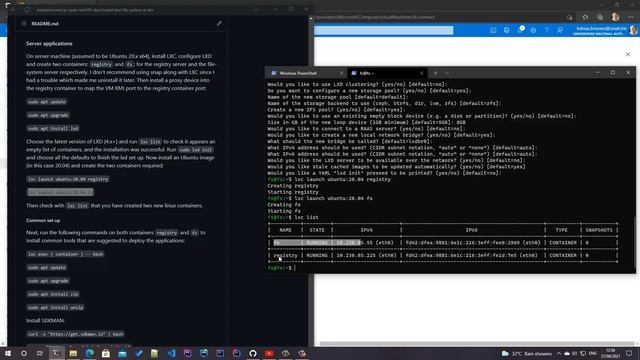Open Azure Cloud Shell icon

(493, 30)
